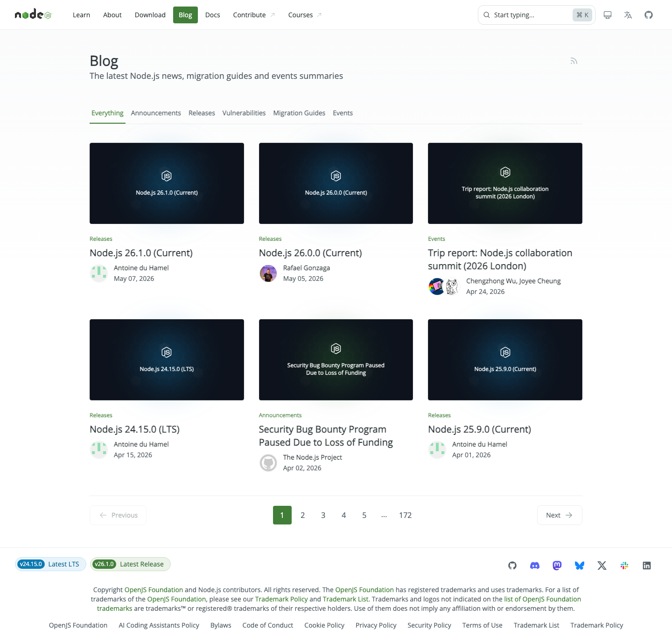Image resolution: width=672 pixels, height=643 pixels.
Task: Open Security Bug Bounty thumbnail
Action: (336, 360)
